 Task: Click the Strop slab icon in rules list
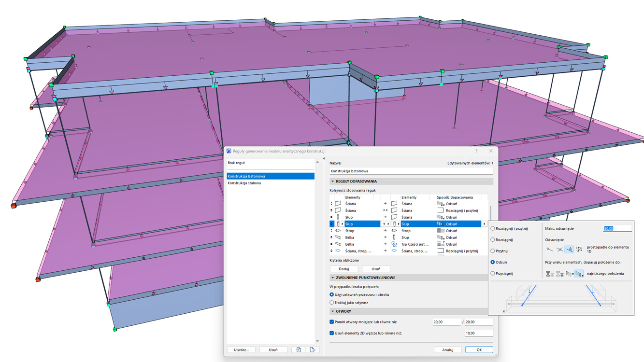pos(337,231)
